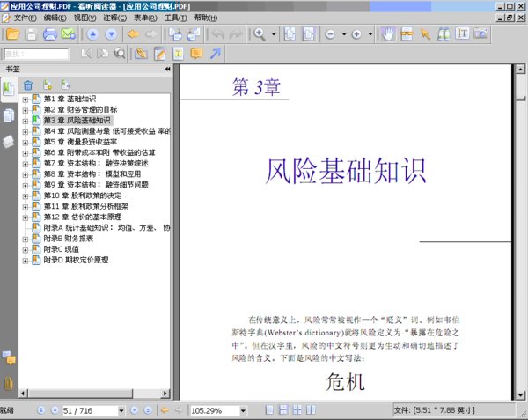This screenshot has height=420, width=528.
Task: Jump to bookmark 第12 章 估价的基本原理
Action: point(83,217)
